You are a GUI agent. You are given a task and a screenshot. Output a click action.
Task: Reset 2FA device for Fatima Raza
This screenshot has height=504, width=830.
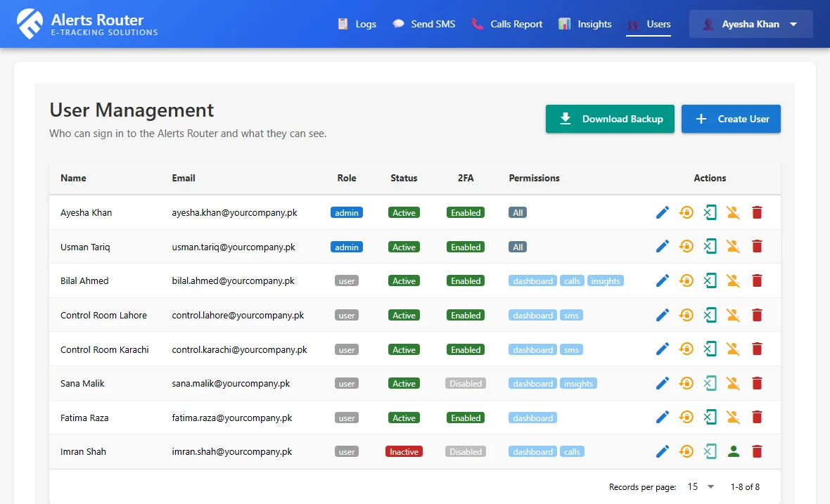(710, 418)
